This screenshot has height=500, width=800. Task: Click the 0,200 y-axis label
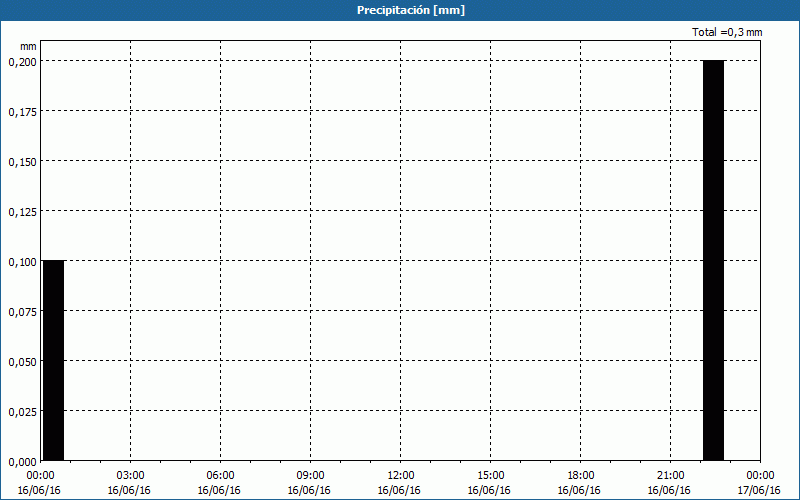click(x=22, y=62)
